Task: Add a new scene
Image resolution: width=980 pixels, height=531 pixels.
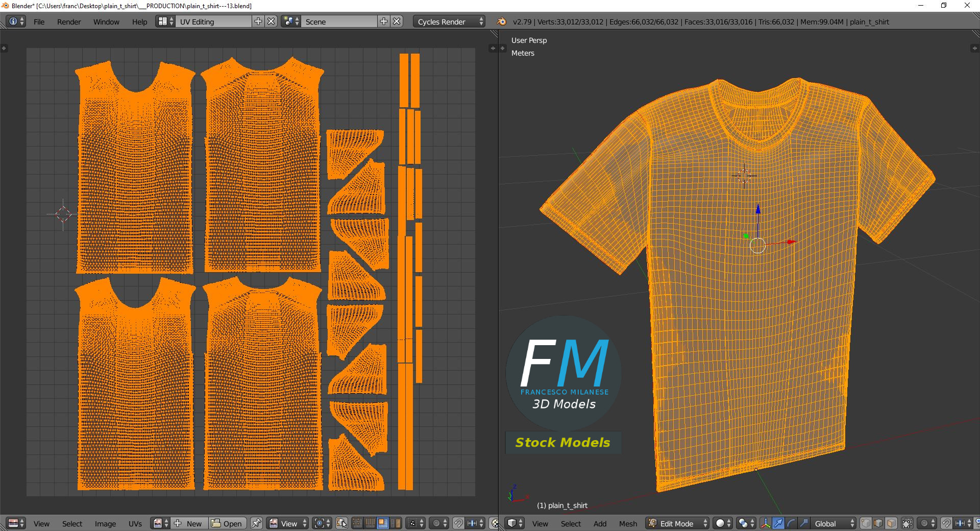Action: tap(384, 21)
